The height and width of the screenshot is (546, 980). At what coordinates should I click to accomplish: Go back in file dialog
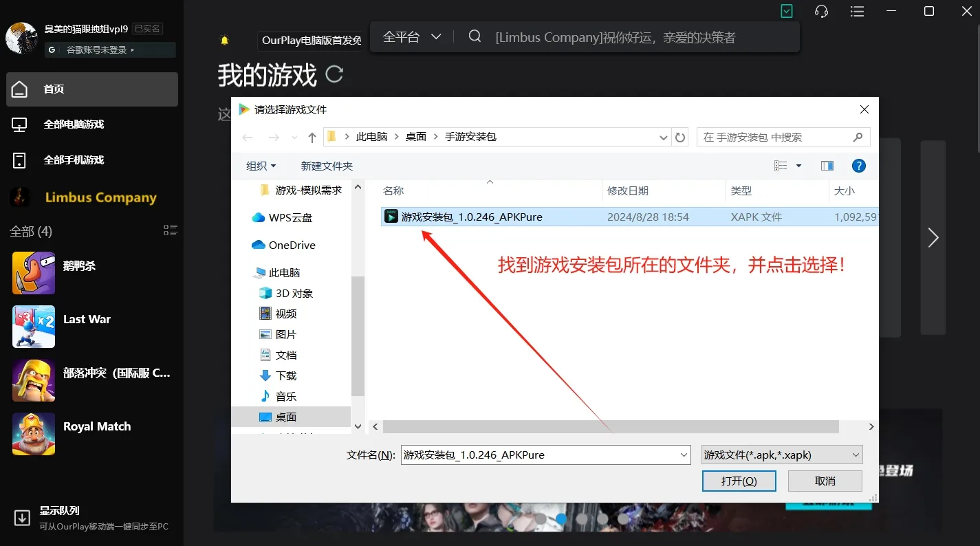[x=248, y=138]
